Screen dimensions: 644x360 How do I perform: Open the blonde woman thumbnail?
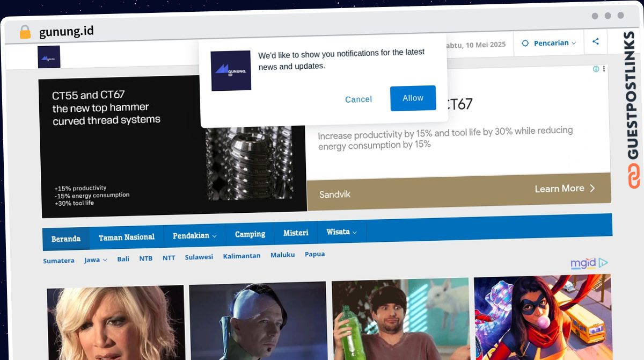click(x=115, y=322)
